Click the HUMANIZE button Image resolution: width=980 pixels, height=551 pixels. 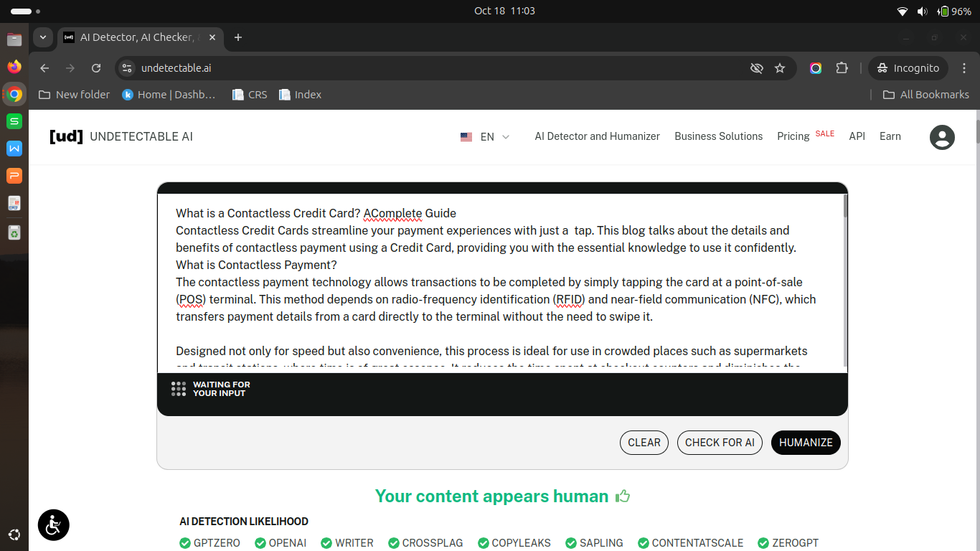805,443
